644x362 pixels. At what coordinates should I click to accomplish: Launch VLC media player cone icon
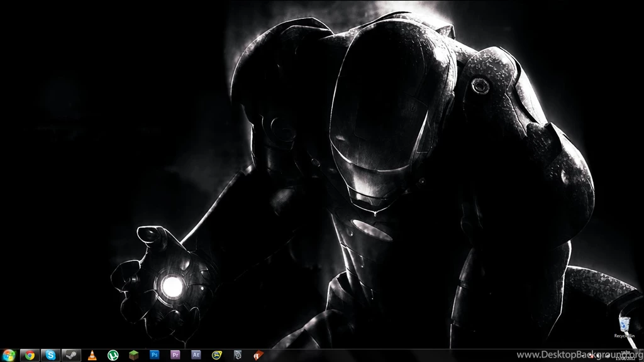92,355
